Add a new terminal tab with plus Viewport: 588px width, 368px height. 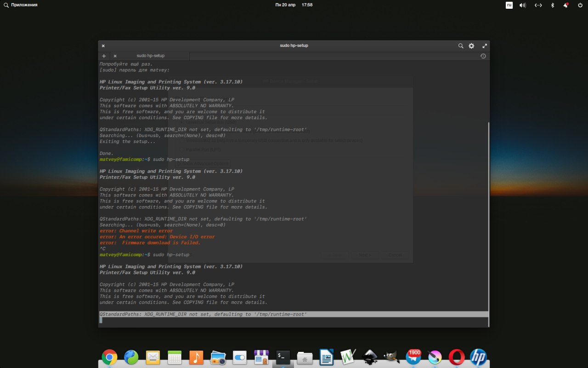104,56
